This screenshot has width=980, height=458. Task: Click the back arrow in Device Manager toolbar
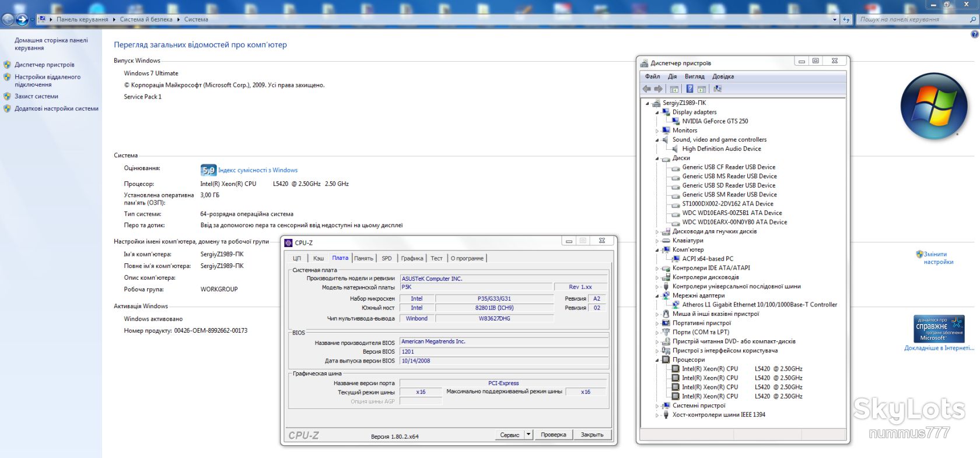click(646, 89)
